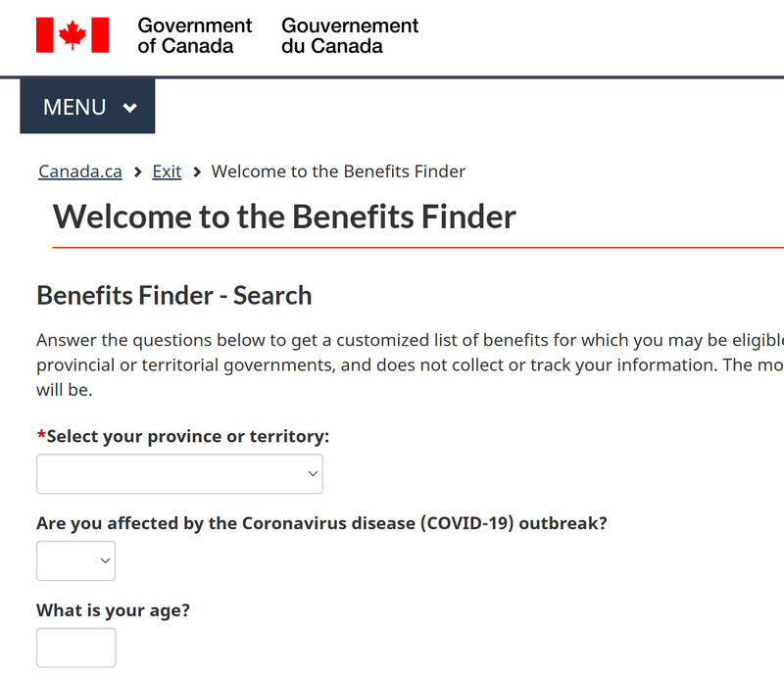Expand the MENU navigation
The width and height of the screenshot is (784, 678).
coord(87,106)
